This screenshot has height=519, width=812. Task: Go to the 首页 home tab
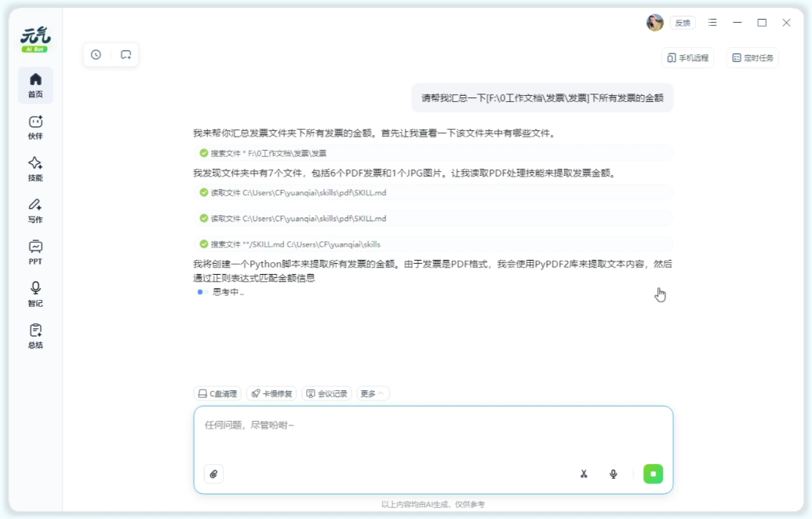[x=35, y=86]
